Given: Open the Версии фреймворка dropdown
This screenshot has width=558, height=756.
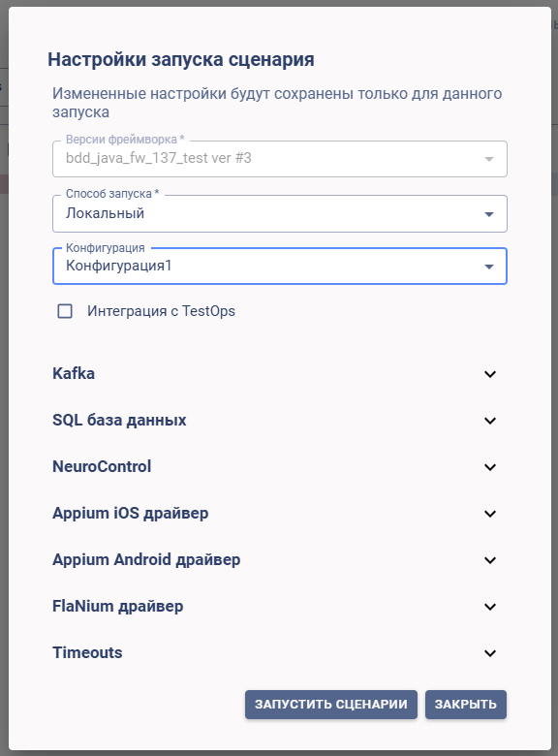Looking at the screenshot, I should 279,159.
